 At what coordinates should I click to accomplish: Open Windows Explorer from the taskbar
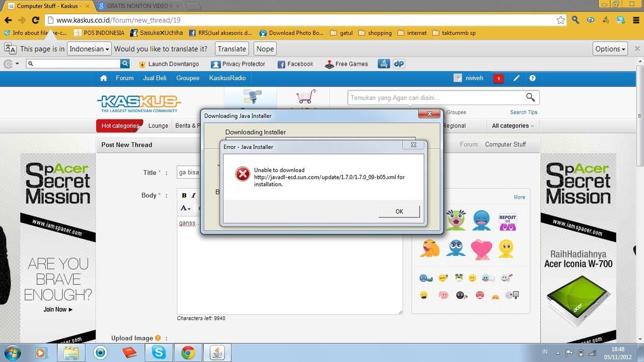pyautogui.click(x=71, y=352)
